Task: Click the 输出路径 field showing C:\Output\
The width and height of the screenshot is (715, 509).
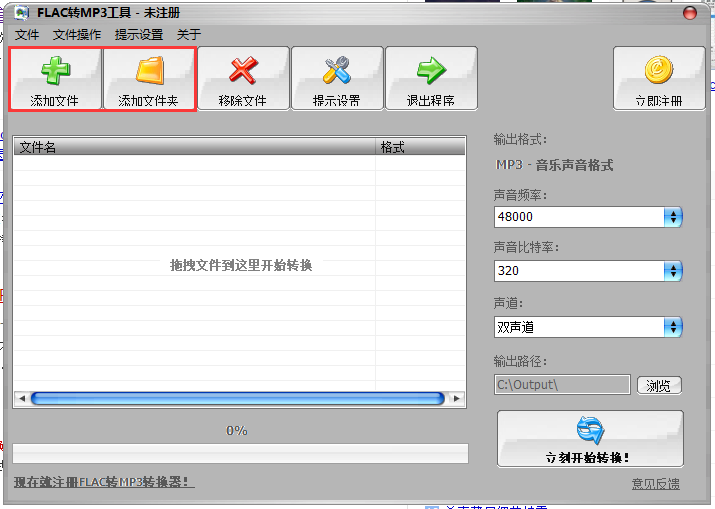Action: tap(562, 385)
